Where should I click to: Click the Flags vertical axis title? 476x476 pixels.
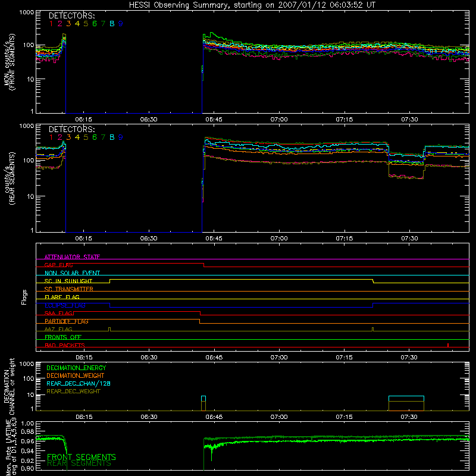tap(24, 297)
